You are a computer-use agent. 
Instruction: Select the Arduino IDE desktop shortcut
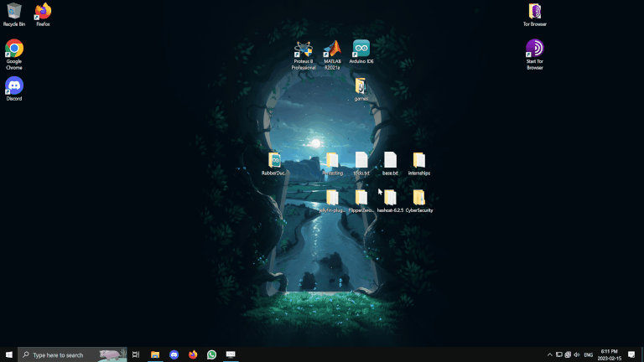361,52
